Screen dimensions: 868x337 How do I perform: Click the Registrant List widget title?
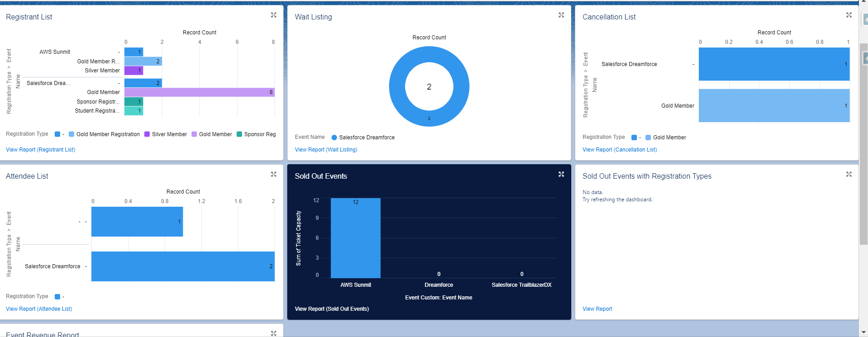pyautogui.click(x=29, y=17)
